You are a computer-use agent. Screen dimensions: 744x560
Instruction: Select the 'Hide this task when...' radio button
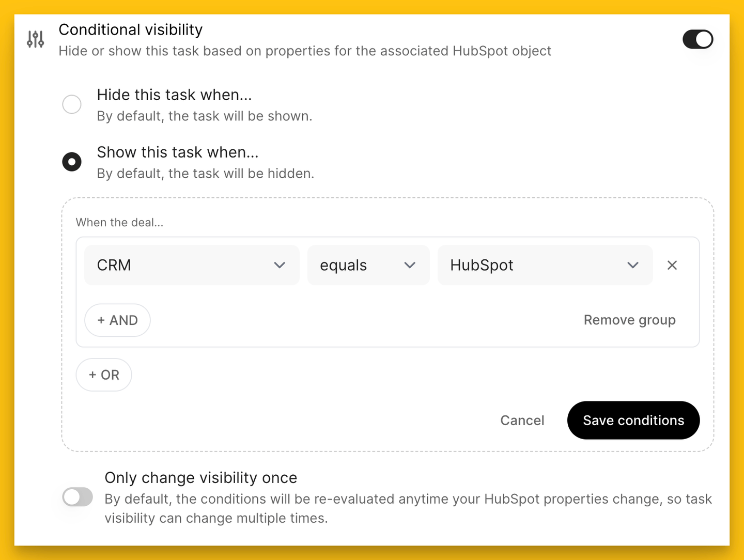click(x=72, y=104)
